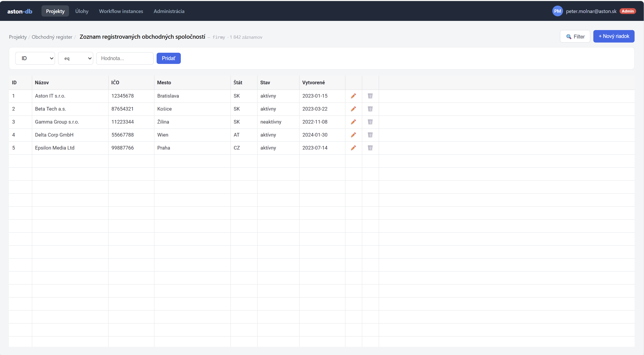The image size is (644, 355).
Task: Sort by the Stav column header
Action: click(278, 83)
